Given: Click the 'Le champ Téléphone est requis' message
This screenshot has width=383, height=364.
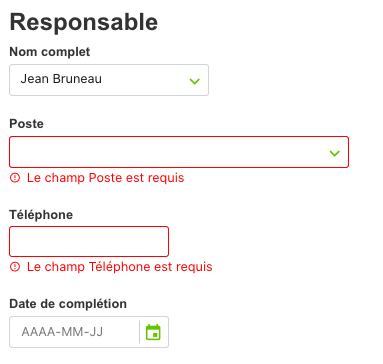Looking at the screenshot, I should tap(120, 267).
